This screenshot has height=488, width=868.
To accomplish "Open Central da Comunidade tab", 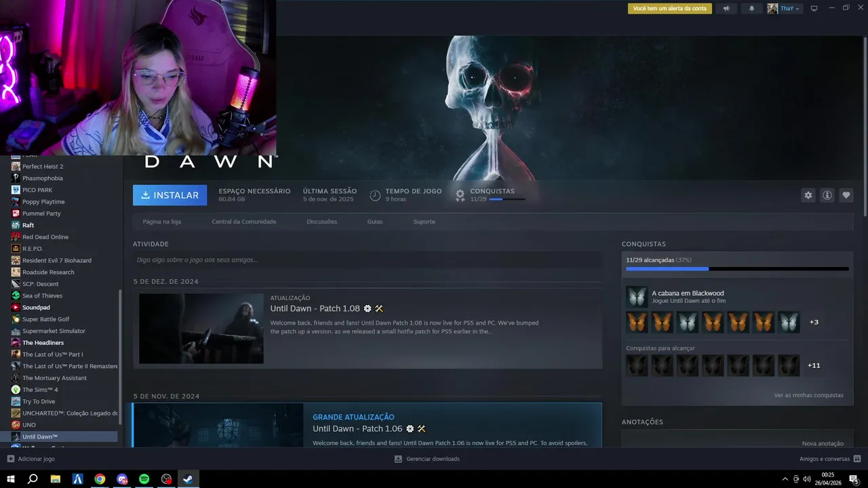I will [243, 222].
